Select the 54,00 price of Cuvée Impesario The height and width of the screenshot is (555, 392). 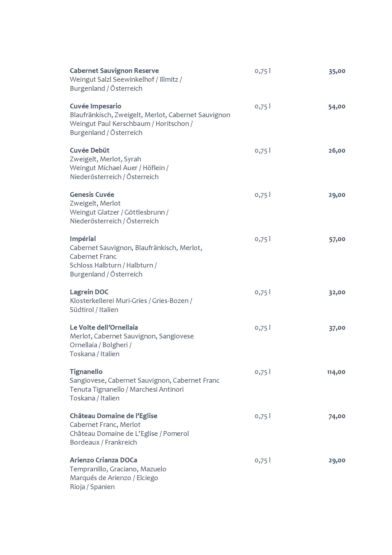[337, 107]
